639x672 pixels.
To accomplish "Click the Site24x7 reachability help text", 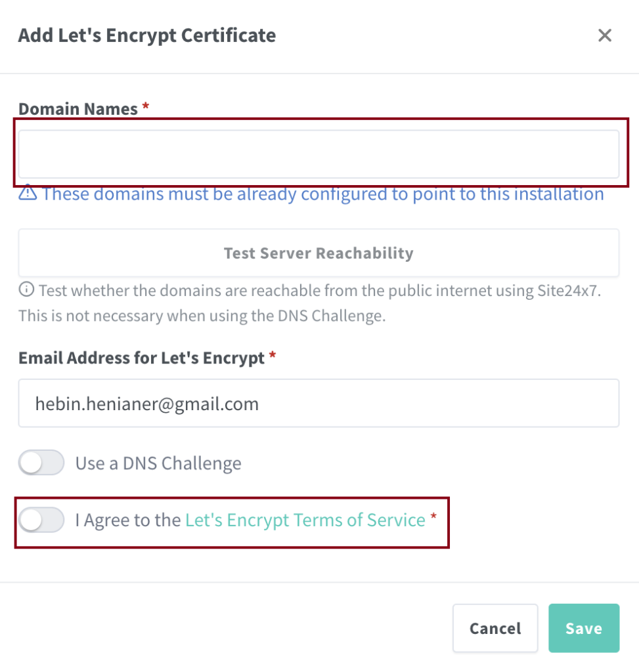I will tap(309, 303).
